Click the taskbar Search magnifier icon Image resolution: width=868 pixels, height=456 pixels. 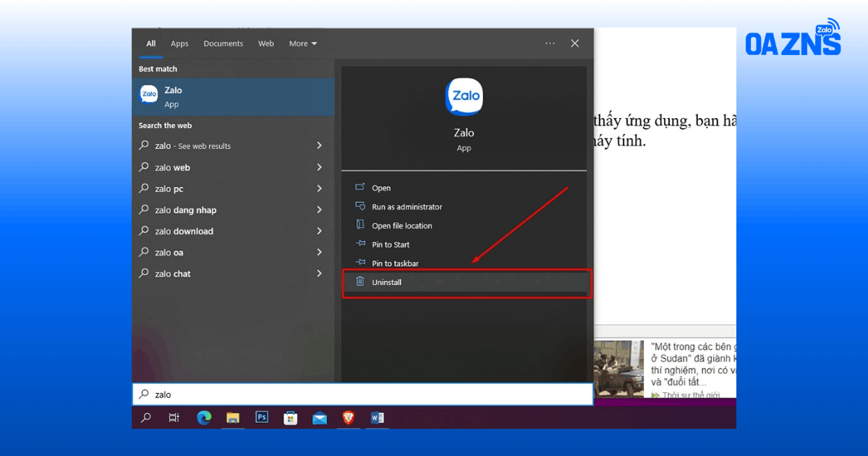(x=146, y=418)
